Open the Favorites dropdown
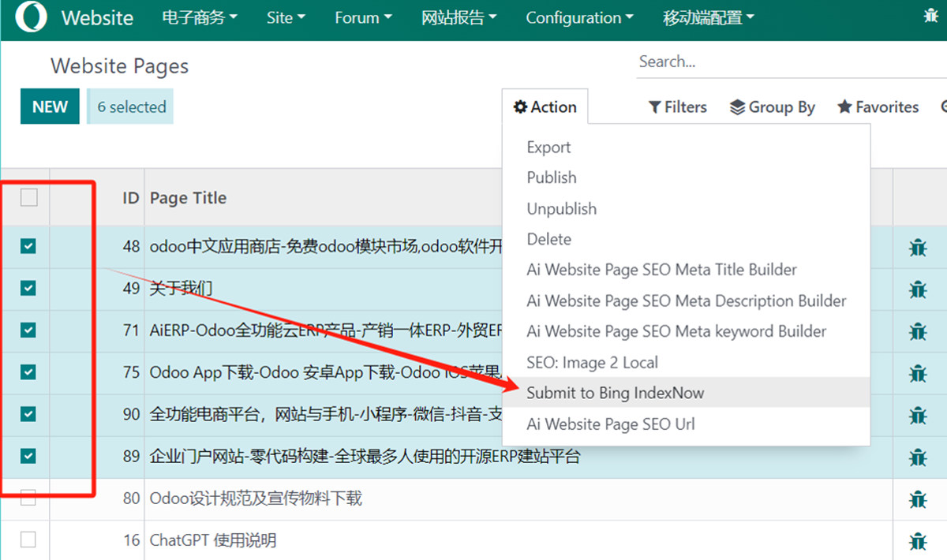 point(878,106)
